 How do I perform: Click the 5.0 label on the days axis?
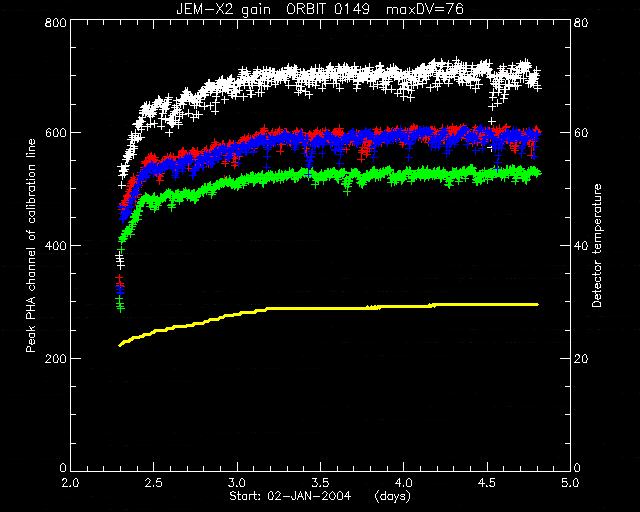coord(570,483)
